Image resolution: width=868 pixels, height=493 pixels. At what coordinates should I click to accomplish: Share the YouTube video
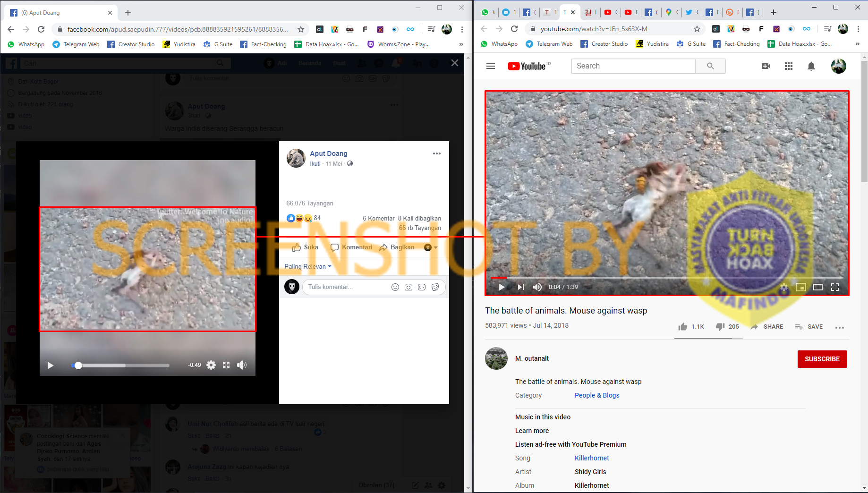[766, 327]
